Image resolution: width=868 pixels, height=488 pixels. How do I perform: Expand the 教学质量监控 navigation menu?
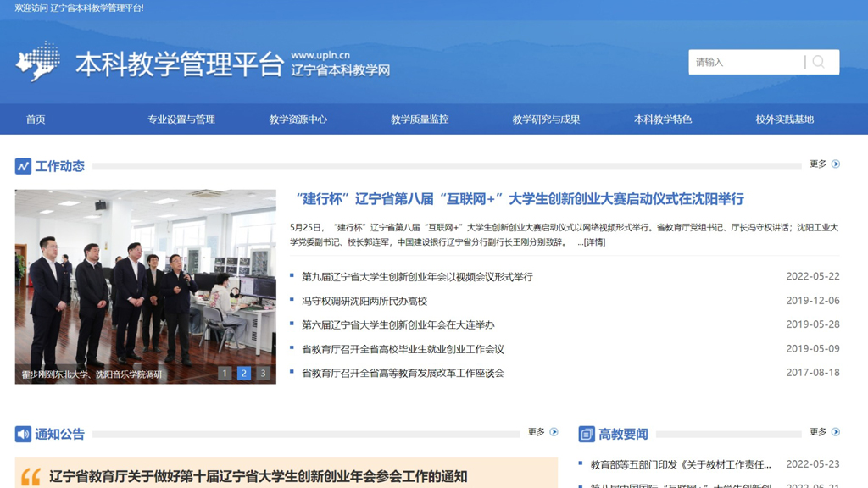click(x=420, y=119)
